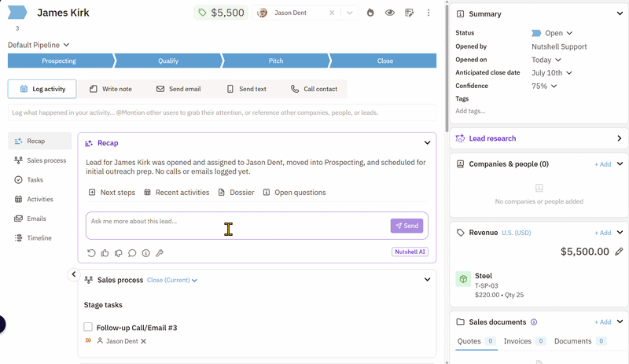This screenshot has height=364, width=629.
Task: Click the Nutshell AI badge
Action: point(410,252)
